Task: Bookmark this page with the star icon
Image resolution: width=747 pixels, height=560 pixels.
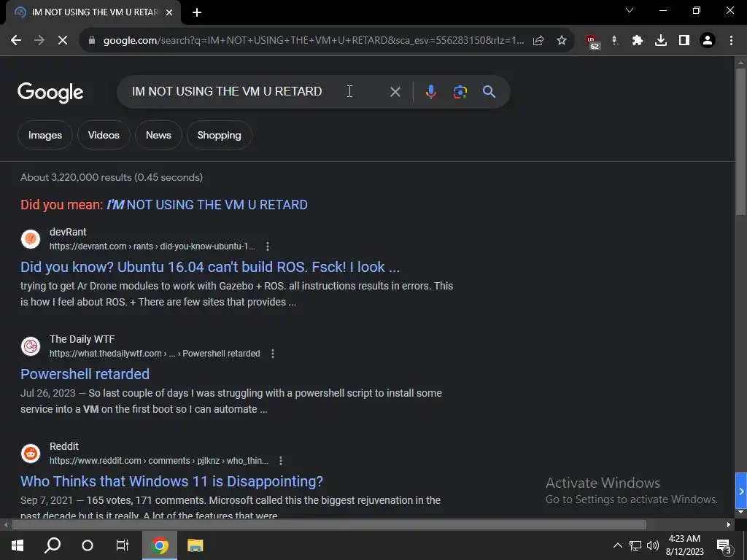Action: [562, 41]
